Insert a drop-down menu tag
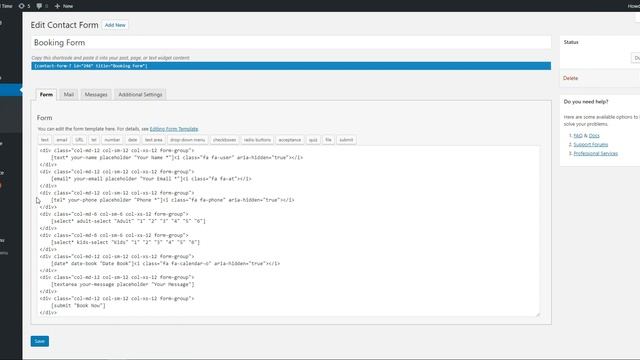 point(188,140)
